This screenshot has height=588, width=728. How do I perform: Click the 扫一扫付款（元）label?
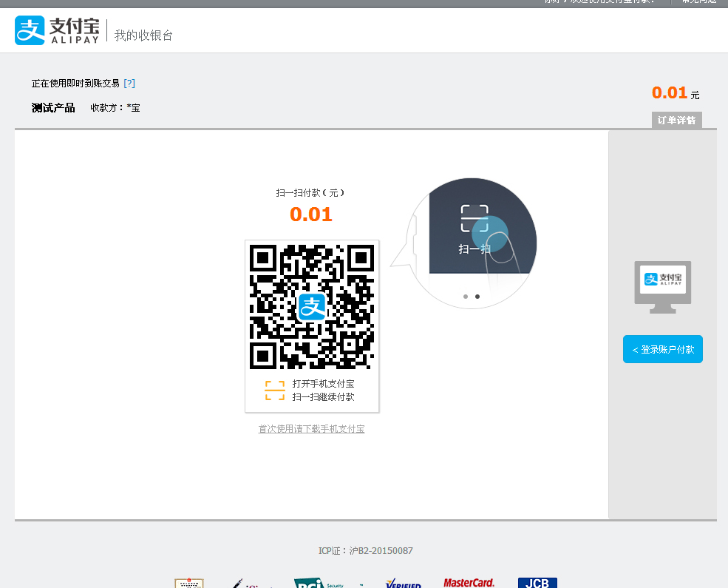coord(310,193)
